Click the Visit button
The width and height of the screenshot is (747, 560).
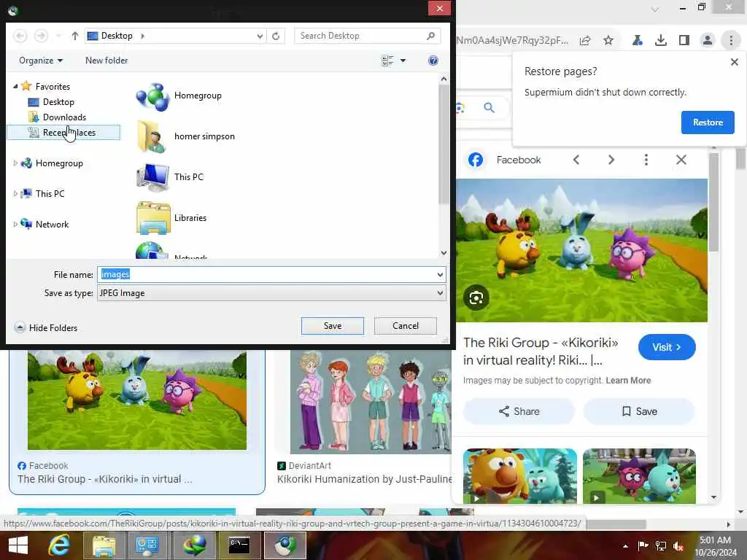point(667,347)
